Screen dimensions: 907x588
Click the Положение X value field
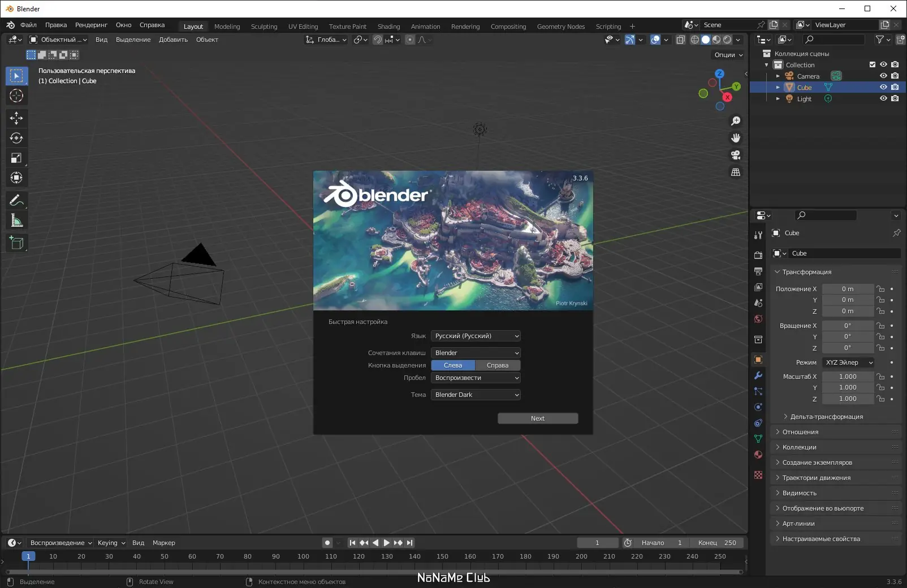(848, 289)
